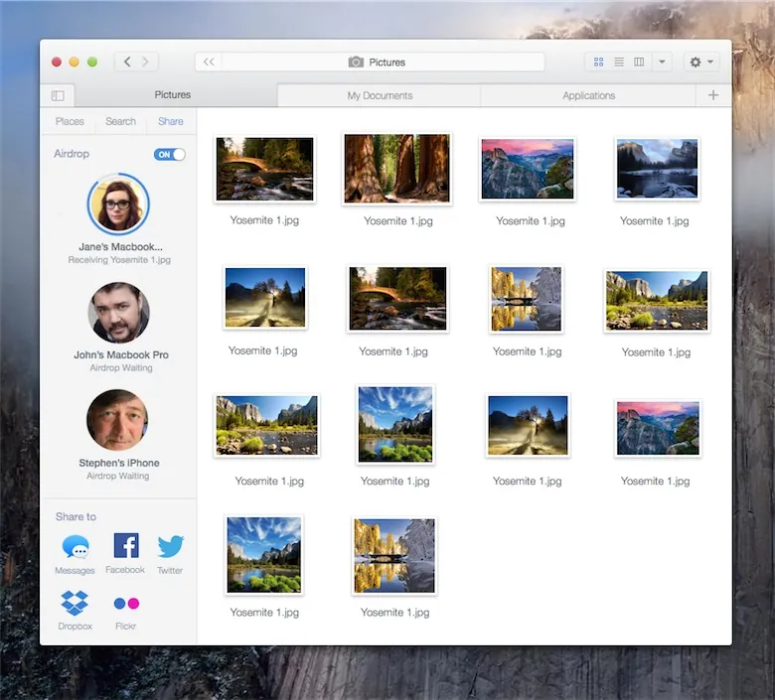This screenshot has height=700, width=775.
Task: Share to Dropbox
Action: [75, 611]
